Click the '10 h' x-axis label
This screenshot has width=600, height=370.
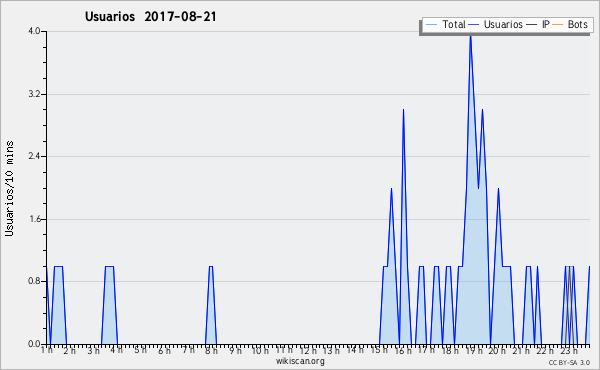pyautogui.click(x=260, y=350)
